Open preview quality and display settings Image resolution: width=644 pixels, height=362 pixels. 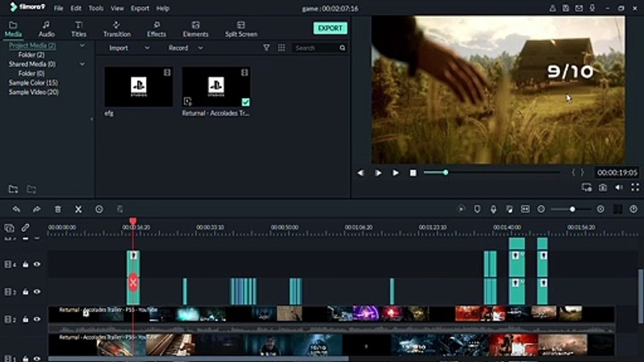click(x=587, y=188)
